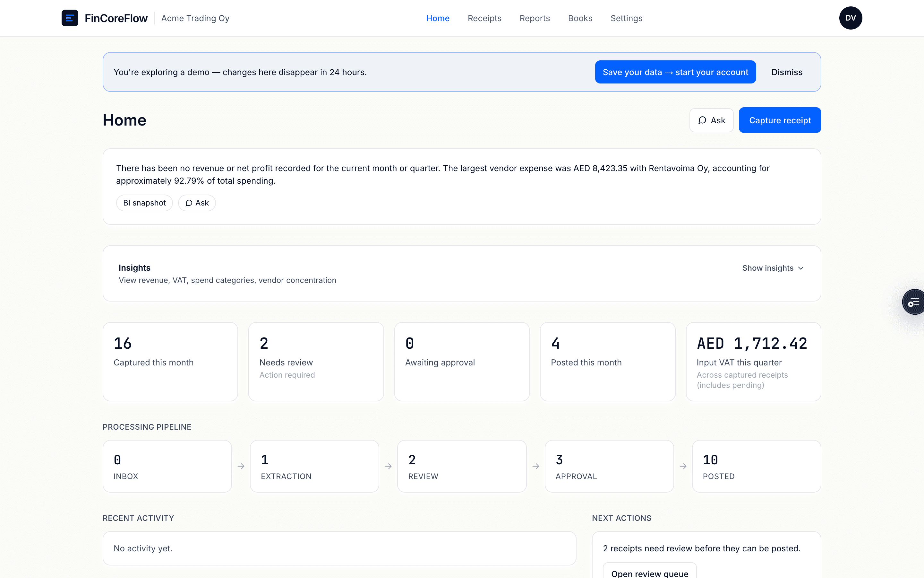
Task: Click the No activity yet text
Action: [143, 548]
